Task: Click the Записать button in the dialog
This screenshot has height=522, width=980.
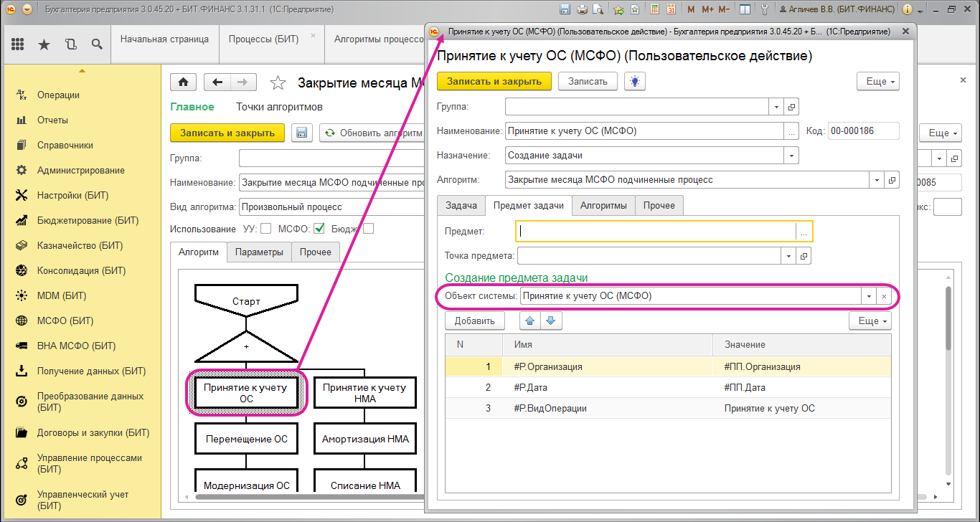Action: tap(588, 81)
